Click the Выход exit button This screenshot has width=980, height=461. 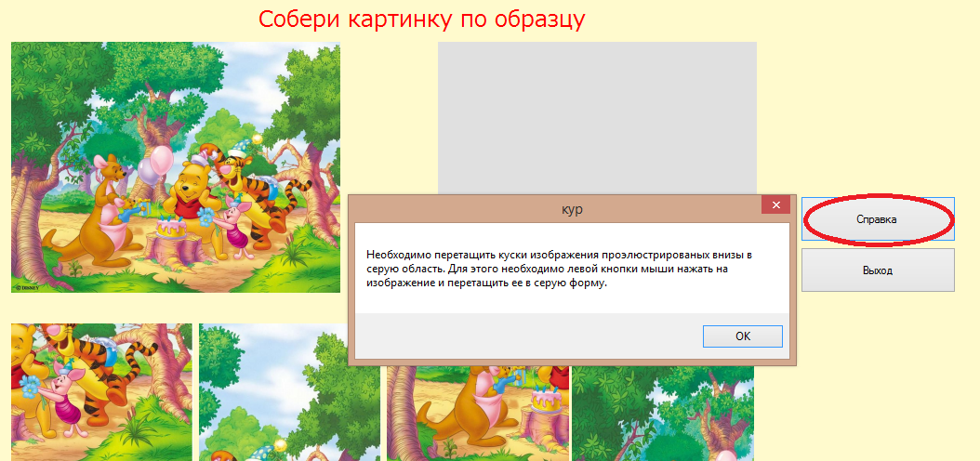tap(878, 270)
